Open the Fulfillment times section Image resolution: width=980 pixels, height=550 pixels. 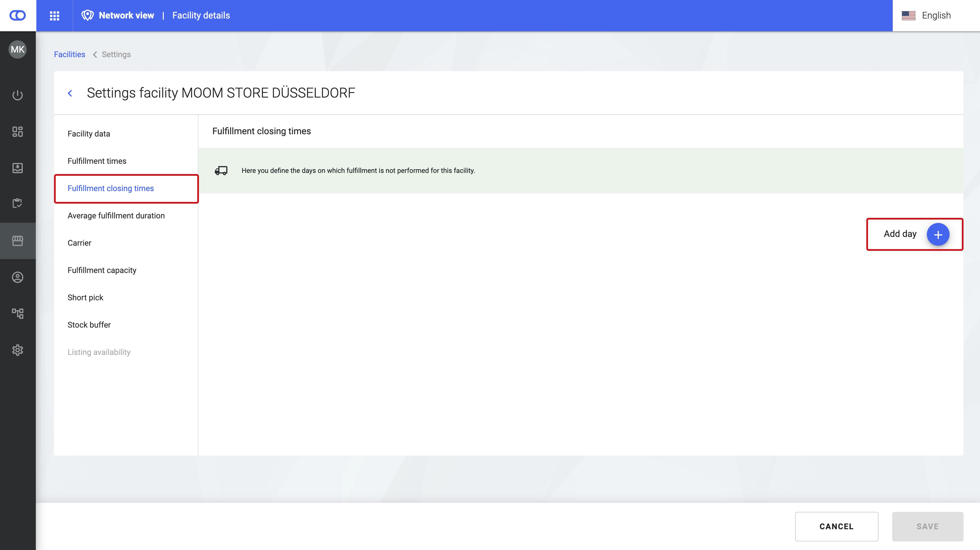[97, 161]
